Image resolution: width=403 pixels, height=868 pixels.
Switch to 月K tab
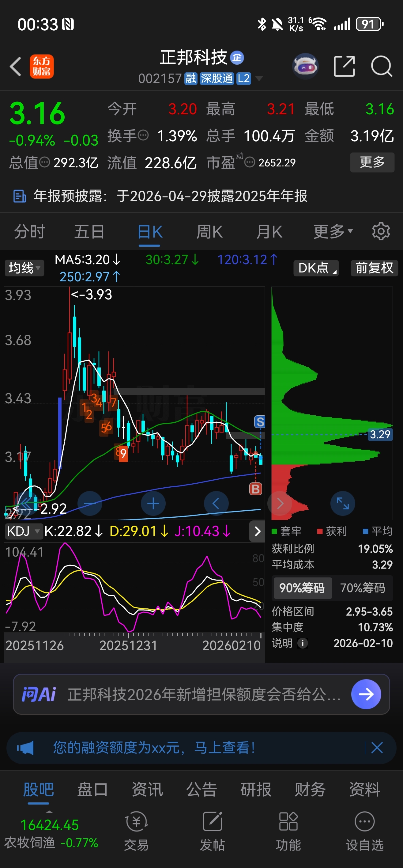(x=269, y=232)
